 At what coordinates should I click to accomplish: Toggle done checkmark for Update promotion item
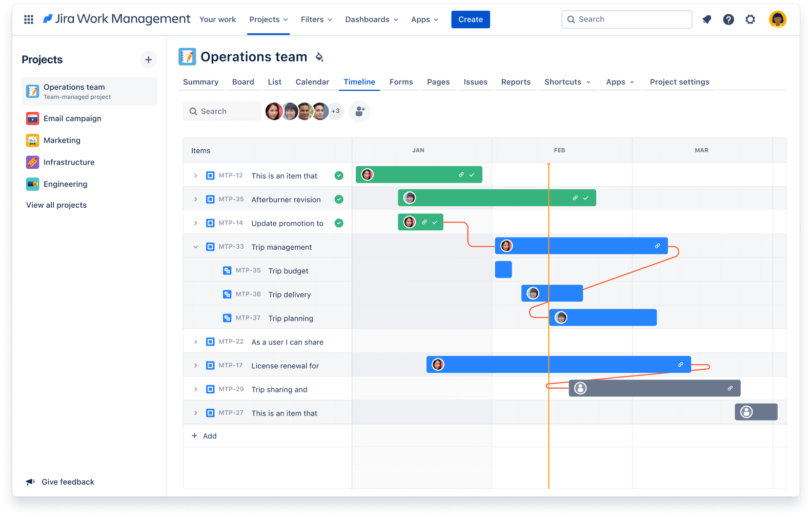(339, 223)
